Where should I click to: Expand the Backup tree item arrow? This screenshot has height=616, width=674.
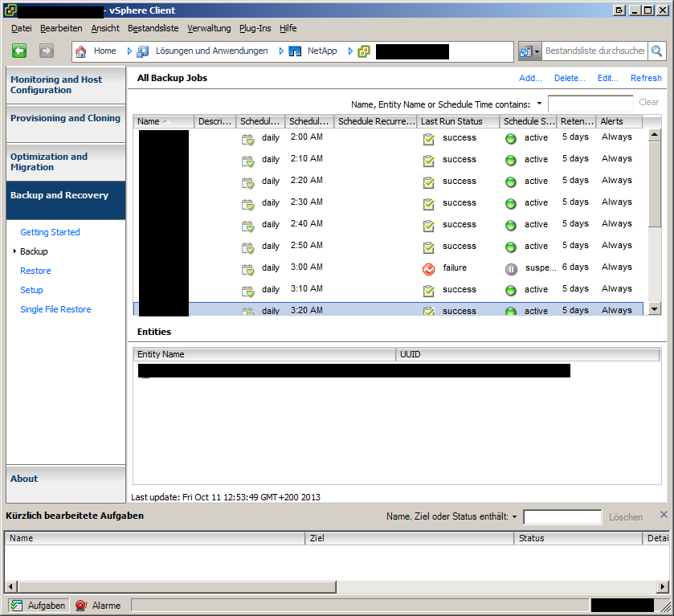(14, 251)
